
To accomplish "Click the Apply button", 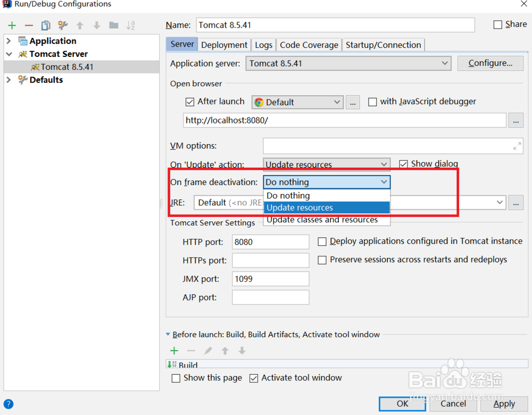I will [504, 403].
